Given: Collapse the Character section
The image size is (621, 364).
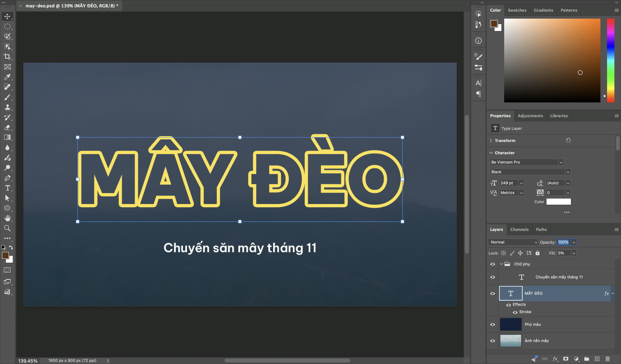Looking at the screenshot, I should click(491, 153).
